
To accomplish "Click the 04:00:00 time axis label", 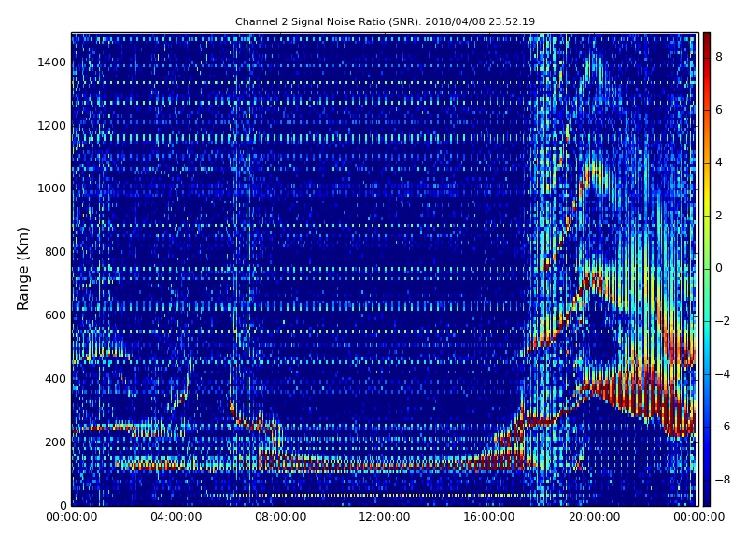I will click(176, 517).
